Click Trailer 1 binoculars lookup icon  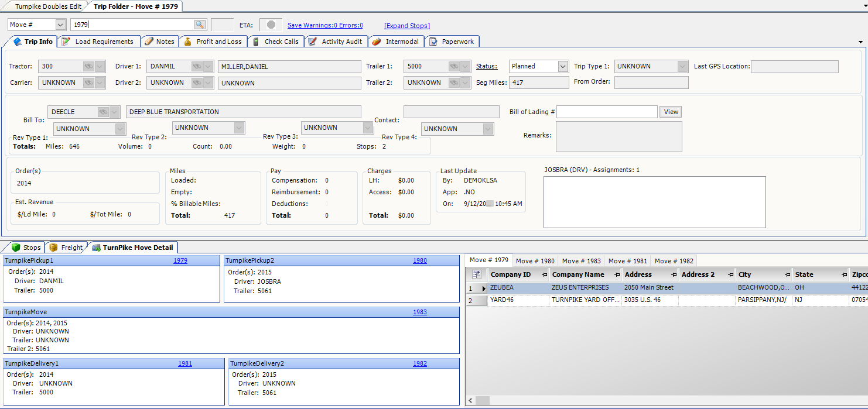454,67
